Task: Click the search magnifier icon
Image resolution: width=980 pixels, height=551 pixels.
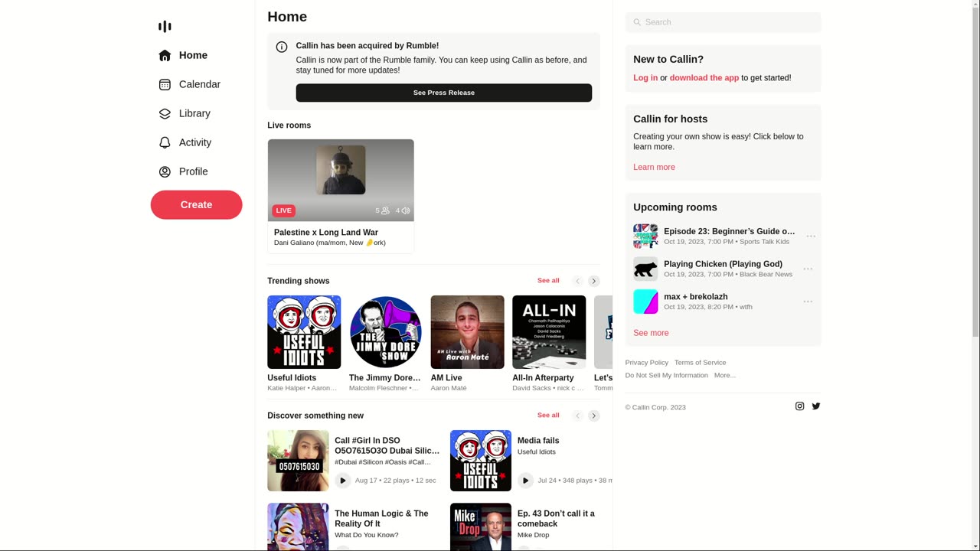Action: click(x=637, y=22)
